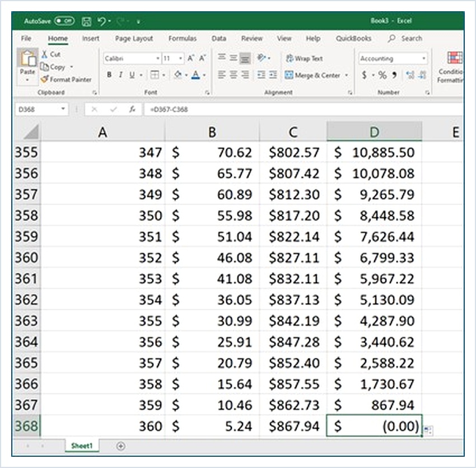Click the Increase Indent icon
Viewport: 476px width, 468px height.
[x=273, y=74]
